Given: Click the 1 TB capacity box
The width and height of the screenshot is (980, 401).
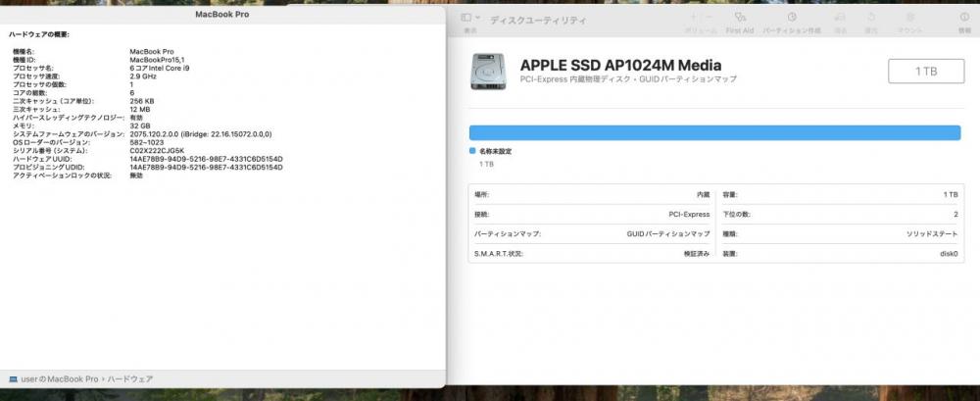Looking at the screenshot, I should (x=926, y=72).
